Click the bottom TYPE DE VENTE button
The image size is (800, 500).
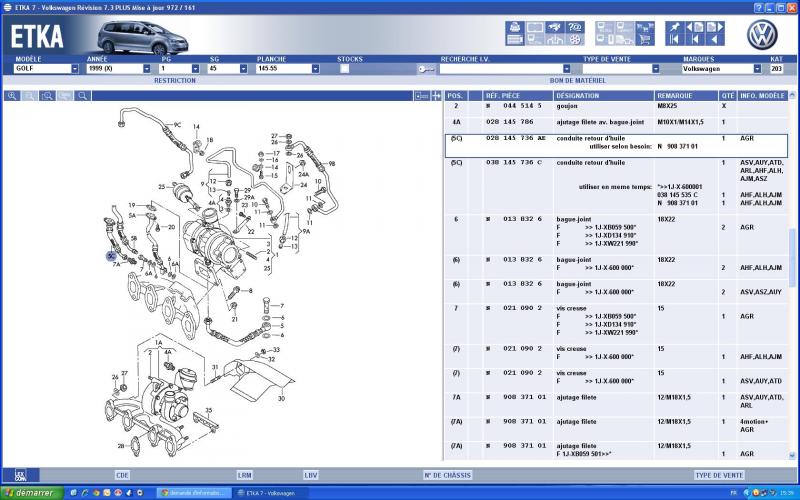point(719,475)
